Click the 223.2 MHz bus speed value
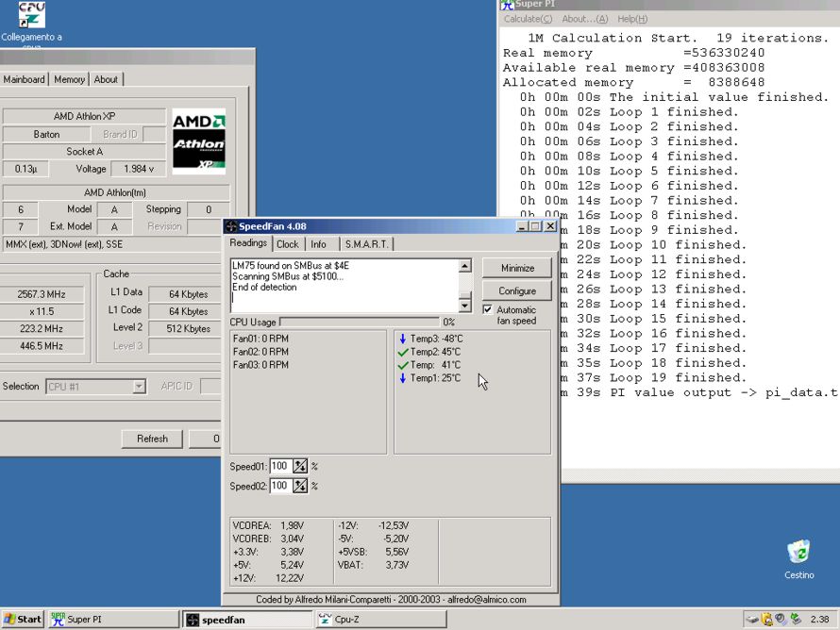The image size is (840, 630). (42, 328)
